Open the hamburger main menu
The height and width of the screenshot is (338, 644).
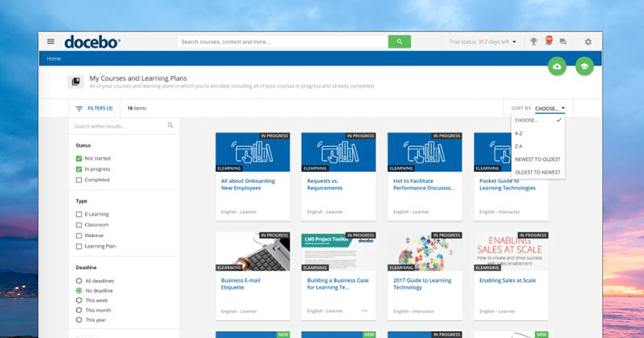(51, 41)
